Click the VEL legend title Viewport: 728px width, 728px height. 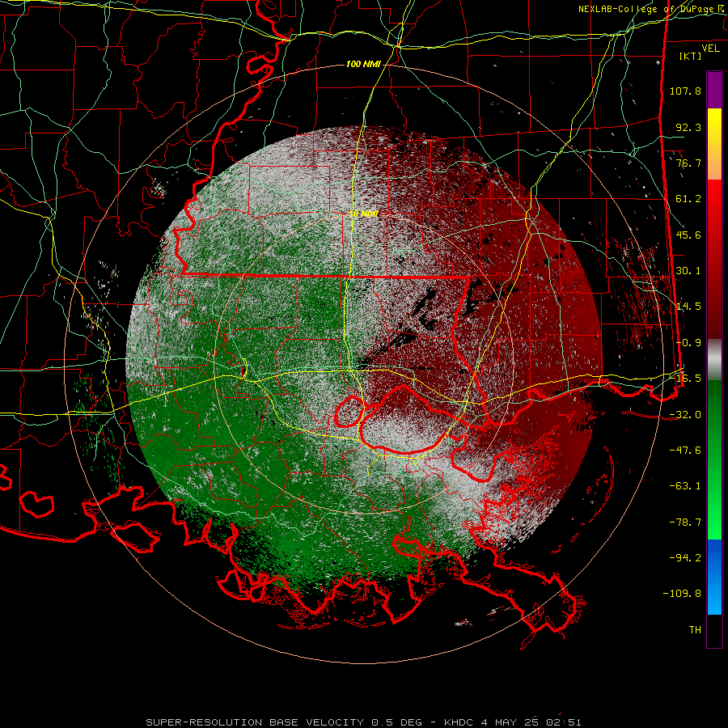point(710,49)
